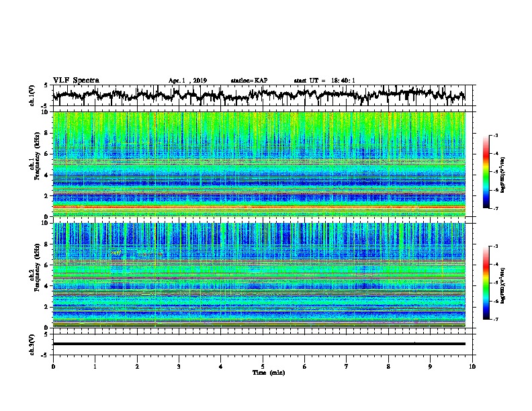Click the ch.1 frequency tick label "8"
Image resolution: width=532 pixels, height=411 pixels.
click(47, 133)
